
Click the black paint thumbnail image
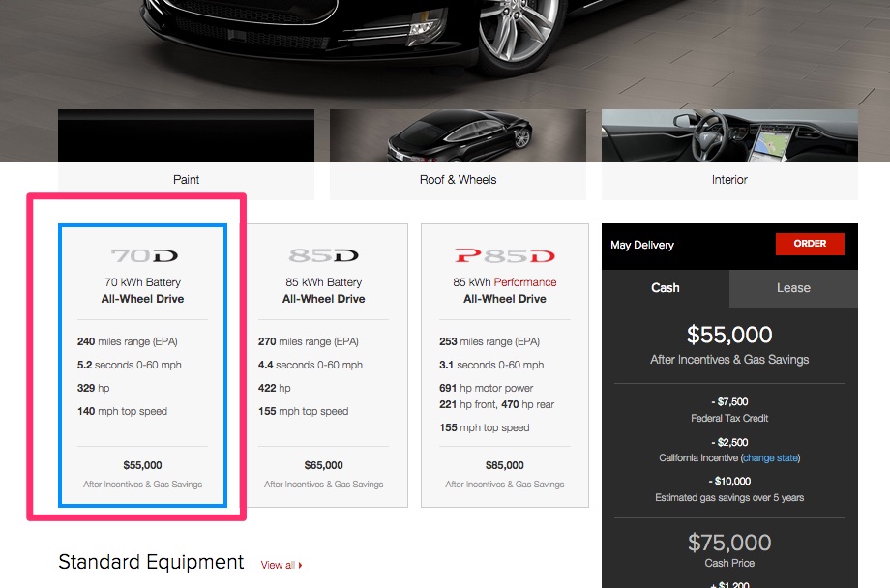(x=186, y=135)
